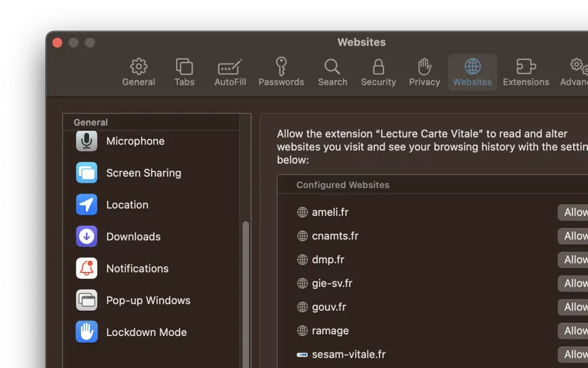Click the globe icon beside cnamts.fr
Viewport: 588px width, 368px height.
click(302, 236)
